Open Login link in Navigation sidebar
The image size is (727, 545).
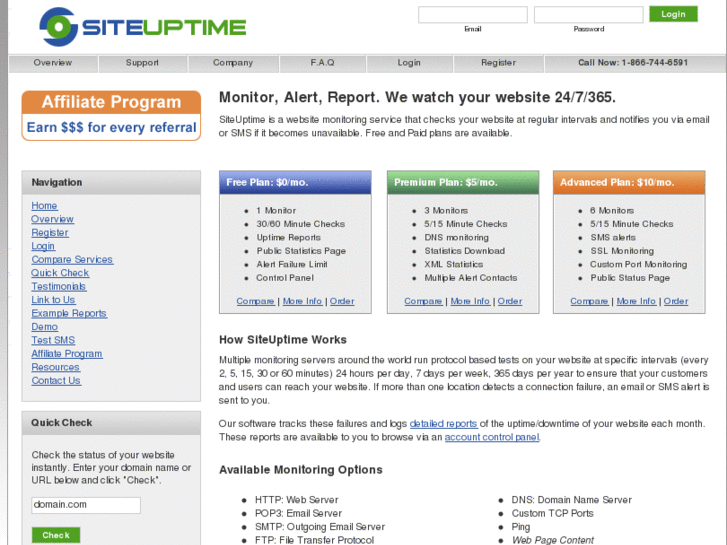(43, 246)
